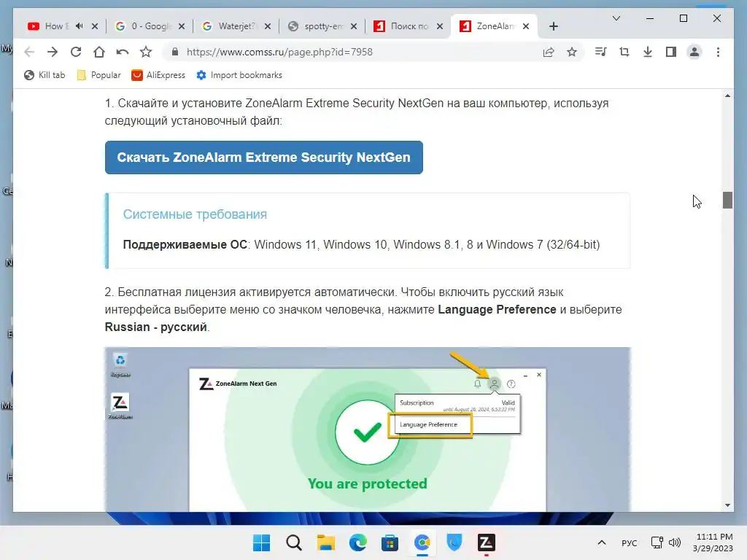This screenshot has height=560, width=747.
Task: Open File Explorer from taskbar
Action: tap(326, 542)
